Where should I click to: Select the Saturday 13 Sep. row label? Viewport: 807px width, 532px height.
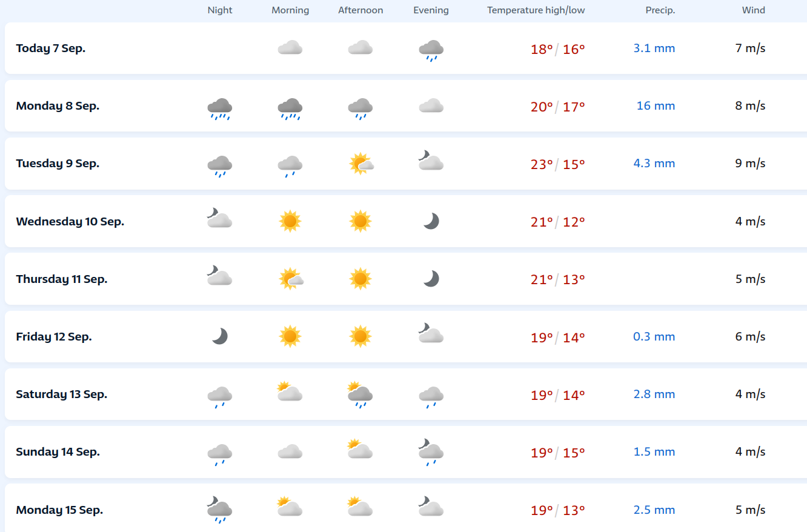point(62,394)
